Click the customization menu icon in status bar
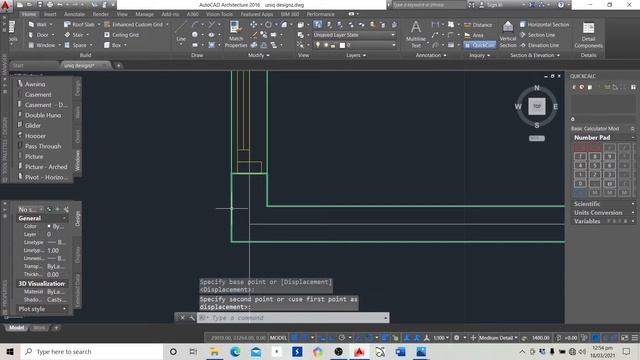The width and height of the screenshot is (640, 360). click(x=635, y=338)
